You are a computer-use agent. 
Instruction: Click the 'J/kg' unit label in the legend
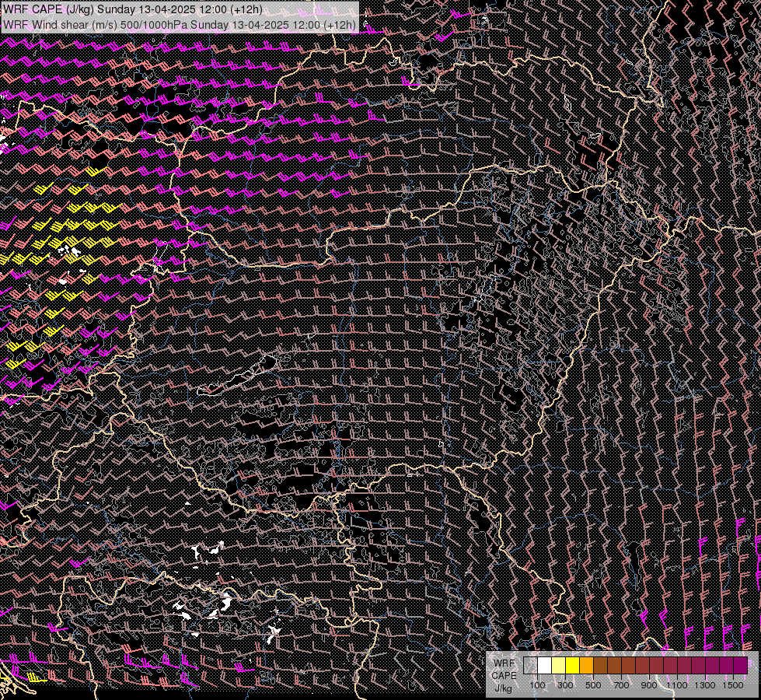[x=503, y=688]
